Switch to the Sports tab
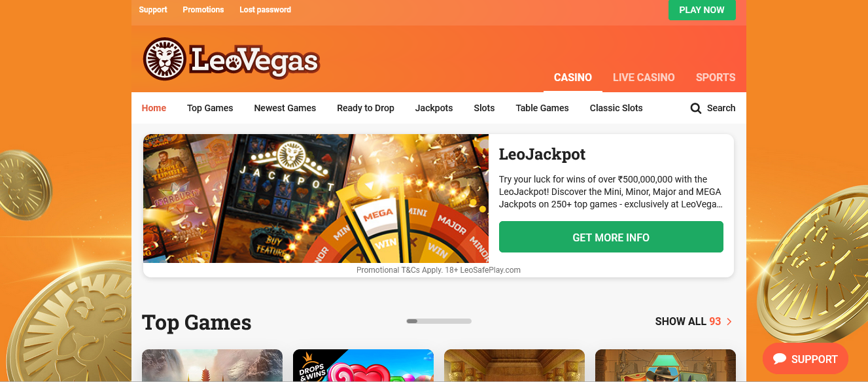 click(x=716, y=77)
